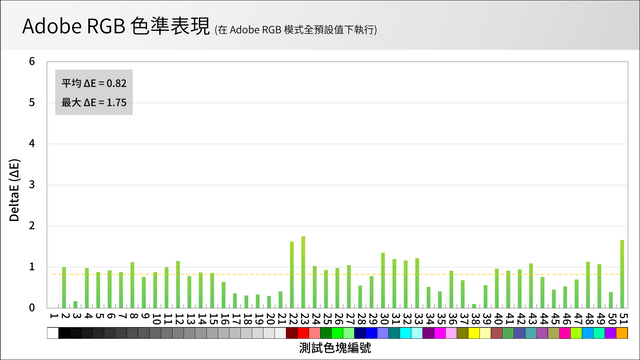Click the DeltaE (ΔE) axis label
The image size is (640, 360).
[x=14, y=190]
